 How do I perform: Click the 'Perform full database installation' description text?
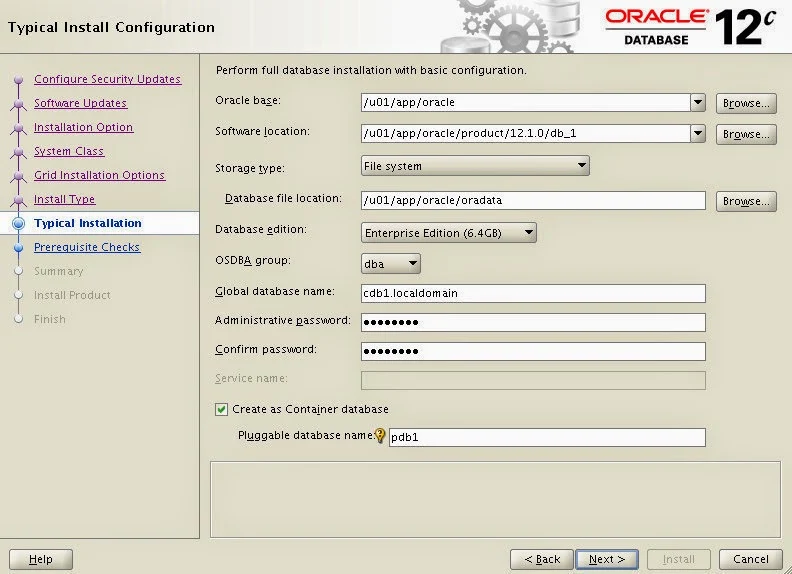pos(371,70)
